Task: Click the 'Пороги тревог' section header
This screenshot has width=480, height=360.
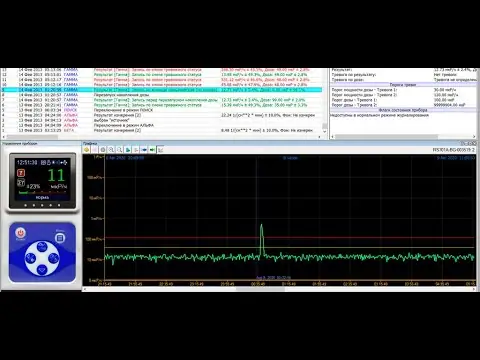Action: (403, 85)
